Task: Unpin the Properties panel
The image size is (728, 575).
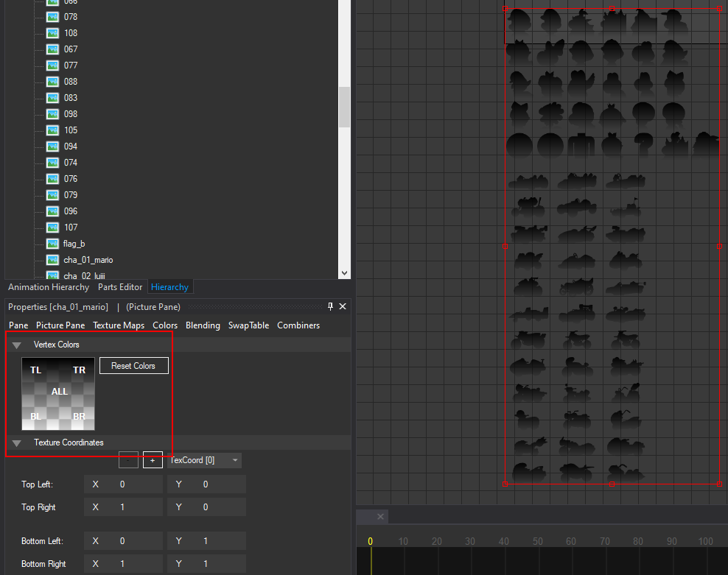Action: (330, 306)
